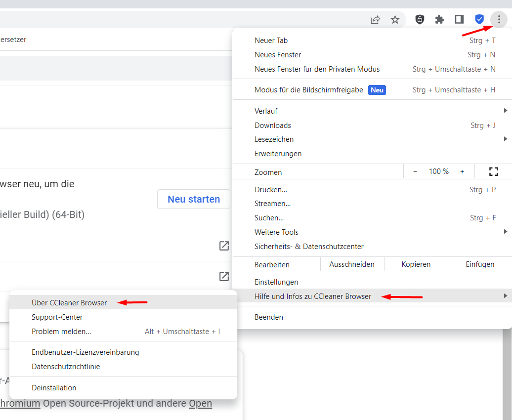Open the privacy guard lock shield icon
This screenshot has width=512, height=420.
tap(420, 20)
